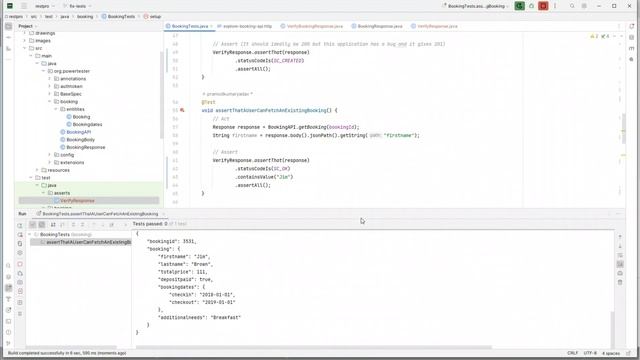The image size is (640, 360).
Task: Stop the running test with the red Stop button
Action: click(x=543, y=6)
